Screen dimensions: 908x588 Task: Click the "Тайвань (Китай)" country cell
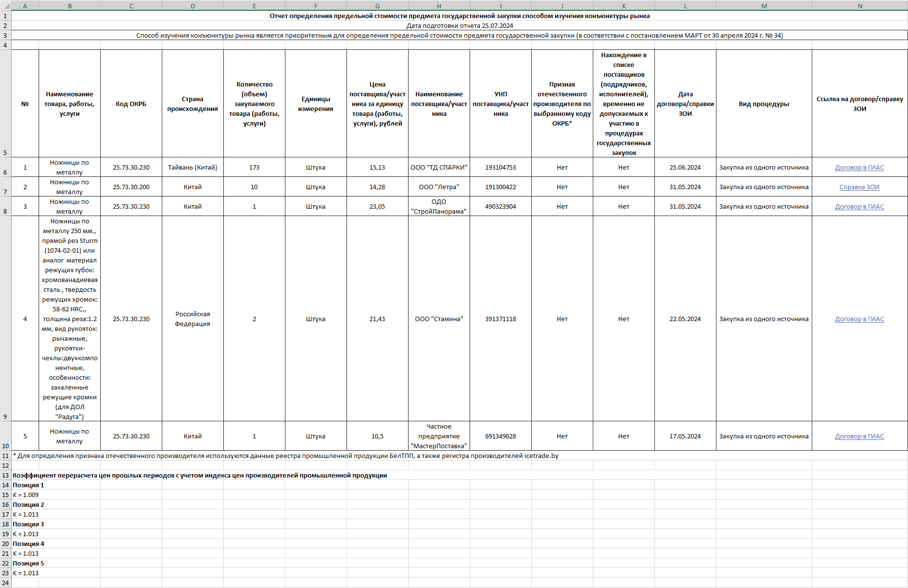coord(193,167)
